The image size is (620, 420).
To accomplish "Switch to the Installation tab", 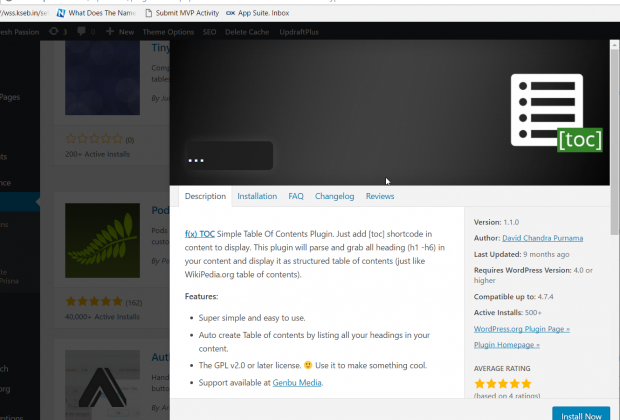I will (257, 196).
